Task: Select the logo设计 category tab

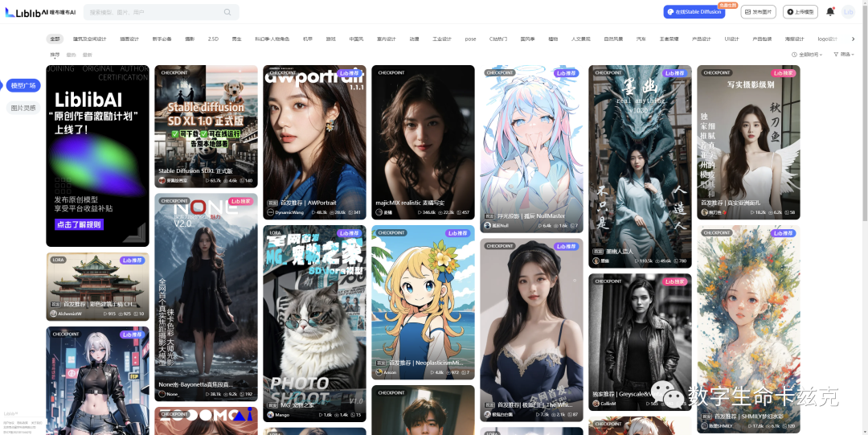Action: [x=828, y=39]
